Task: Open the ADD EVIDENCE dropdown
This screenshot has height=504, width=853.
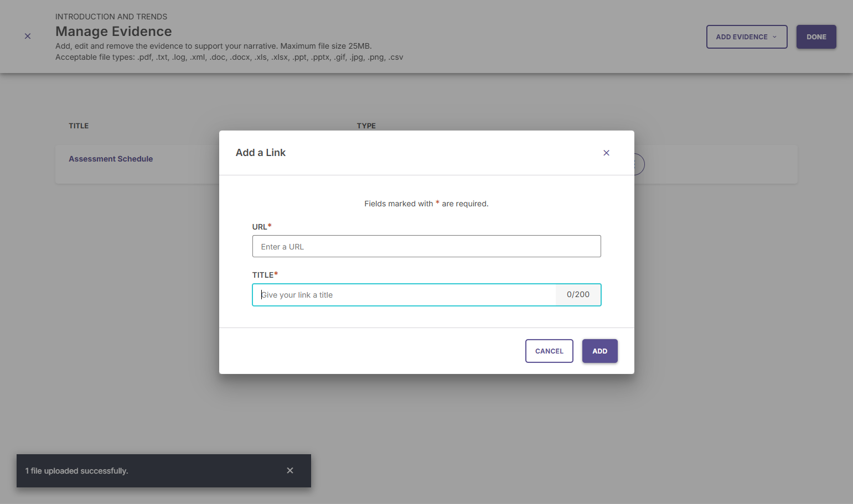Action: coord(746,37)
